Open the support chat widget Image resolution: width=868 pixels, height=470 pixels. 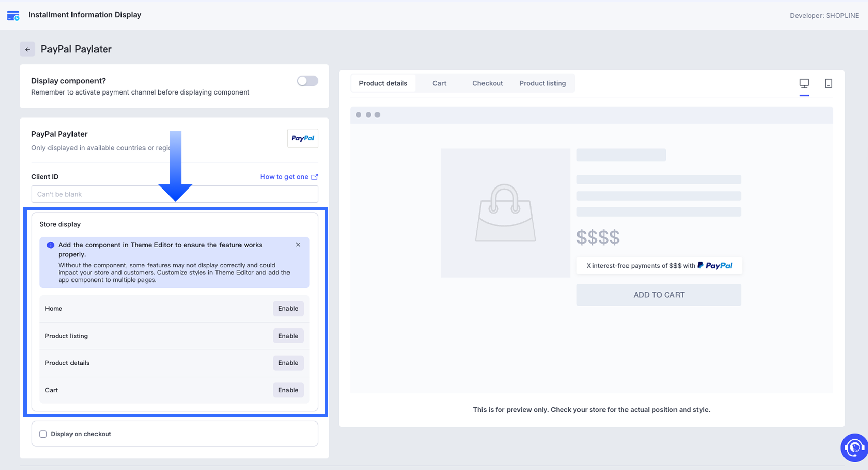(x=854, y=448)
